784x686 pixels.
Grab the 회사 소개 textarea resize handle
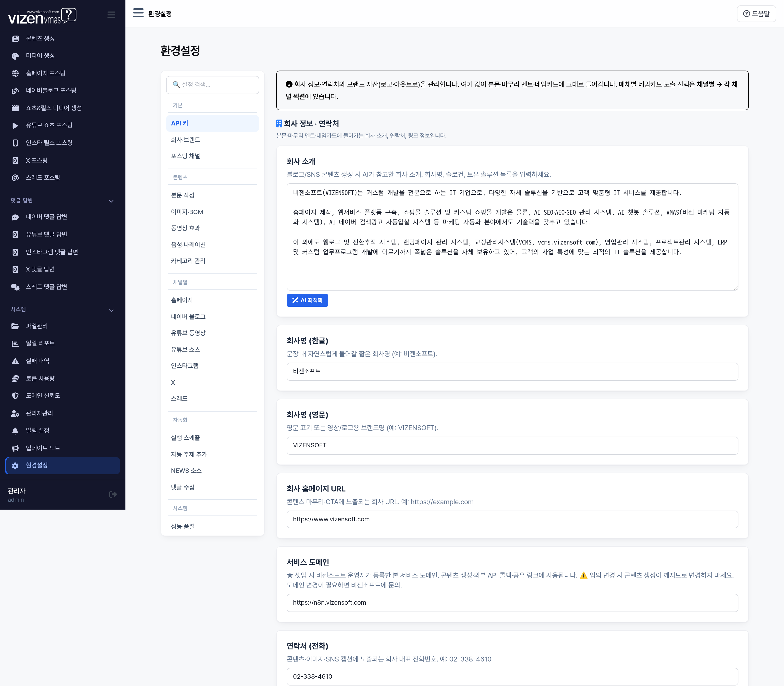(735, 287)
